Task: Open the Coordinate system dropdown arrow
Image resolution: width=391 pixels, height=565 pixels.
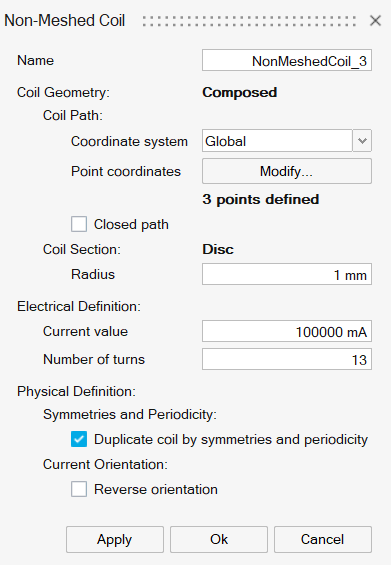Action: click(x=362, y=141)
